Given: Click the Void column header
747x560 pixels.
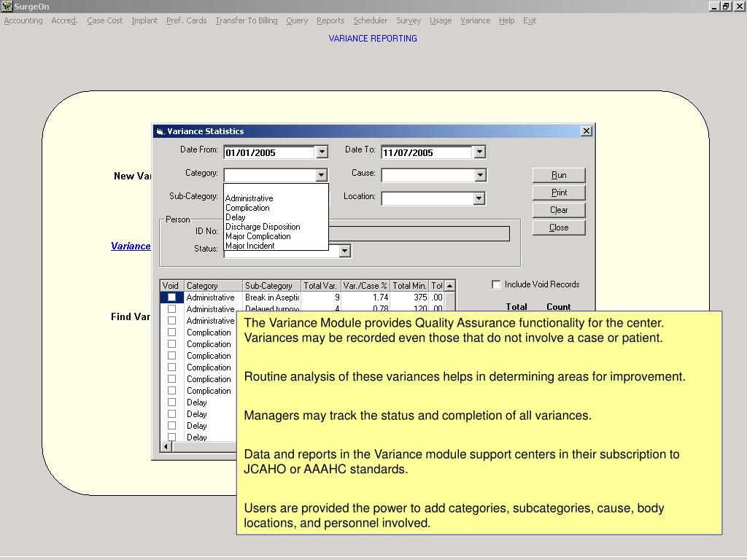Looking at the screenshot, I should click(172, 286).
